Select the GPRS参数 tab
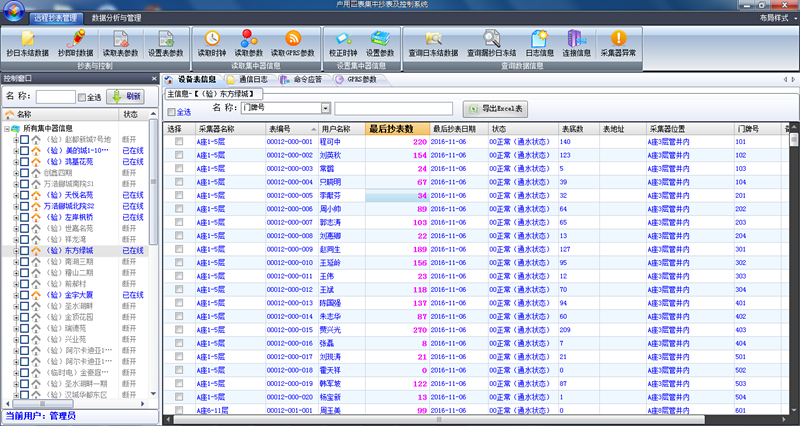Viewport: 800px width, 426px height. (x=359, y=80)
